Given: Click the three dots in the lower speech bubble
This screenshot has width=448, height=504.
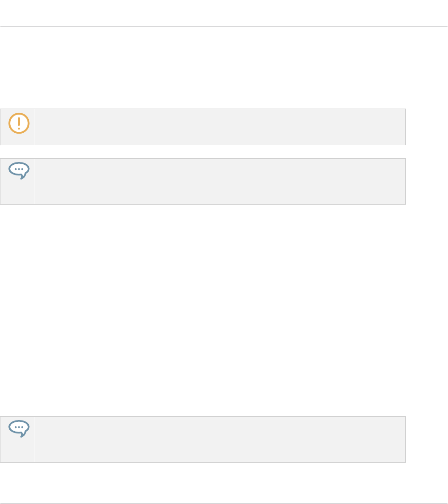Looking at the screenshot, I should click(x=19, y=427).
